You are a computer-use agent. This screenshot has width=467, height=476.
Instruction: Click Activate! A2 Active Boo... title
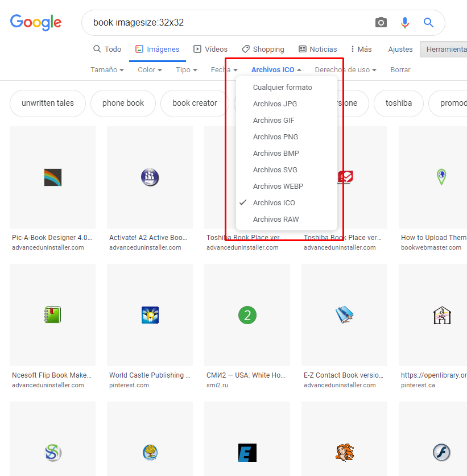click(x=148, y=238)
